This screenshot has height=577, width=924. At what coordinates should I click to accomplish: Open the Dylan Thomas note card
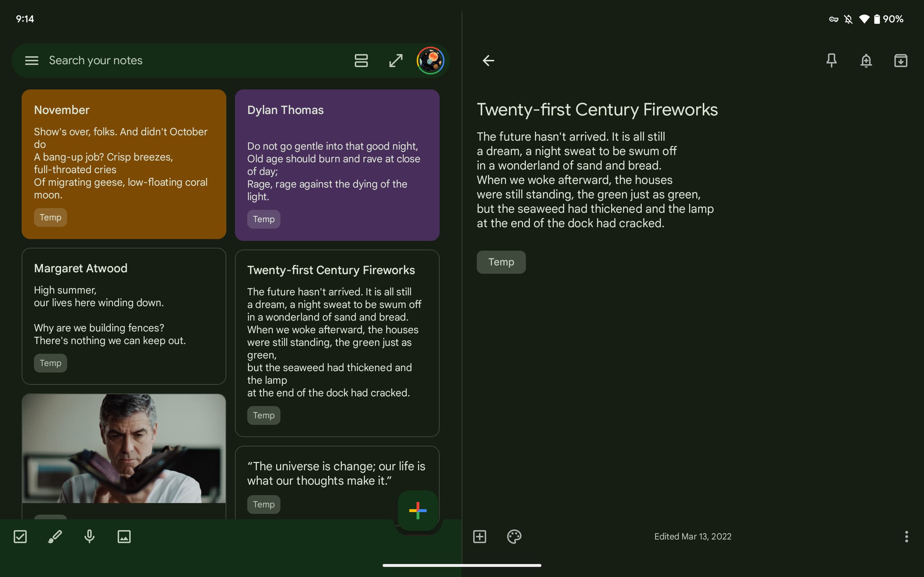click(x=337, y=165)
